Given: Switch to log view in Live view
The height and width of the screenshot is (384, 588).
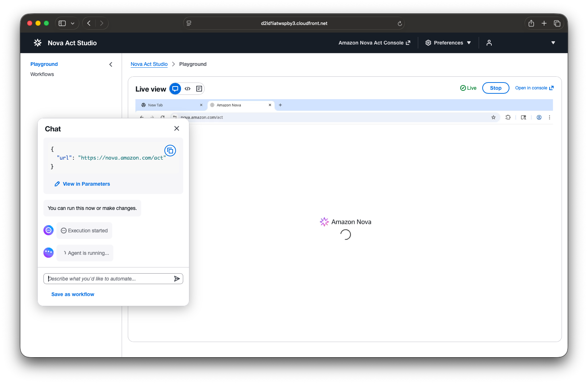Looking at the screenshot, I should [199, 89].
